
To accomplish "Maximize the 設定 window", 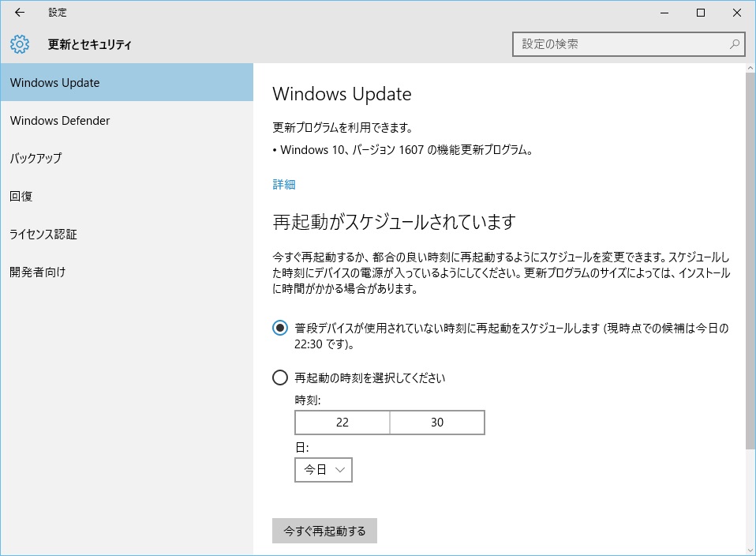I will pos(701,13).
